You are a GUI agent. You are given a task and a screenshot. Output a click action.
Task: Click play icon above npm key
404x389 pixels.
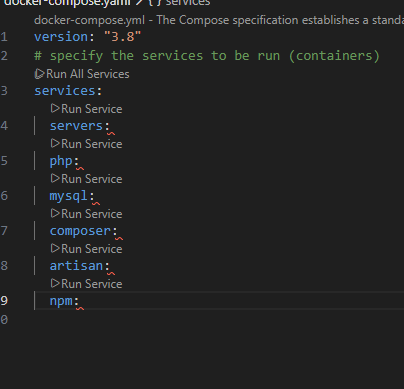[x=55, y=283]
